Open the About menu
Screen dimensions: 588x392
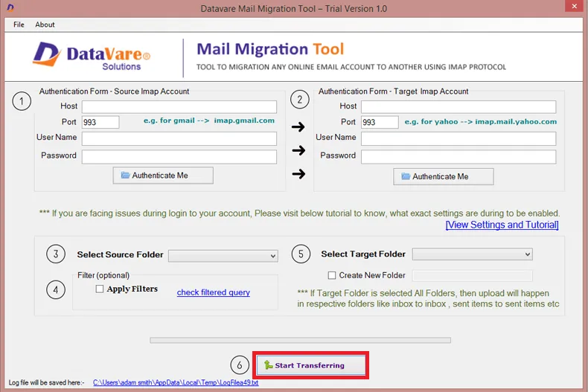point(45,25)
